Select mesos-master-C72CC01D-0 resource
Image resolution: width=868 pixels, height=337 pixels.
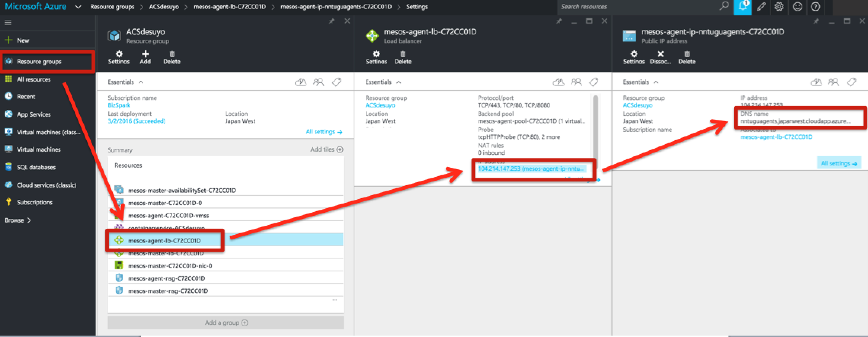click(x=226, y=203)
